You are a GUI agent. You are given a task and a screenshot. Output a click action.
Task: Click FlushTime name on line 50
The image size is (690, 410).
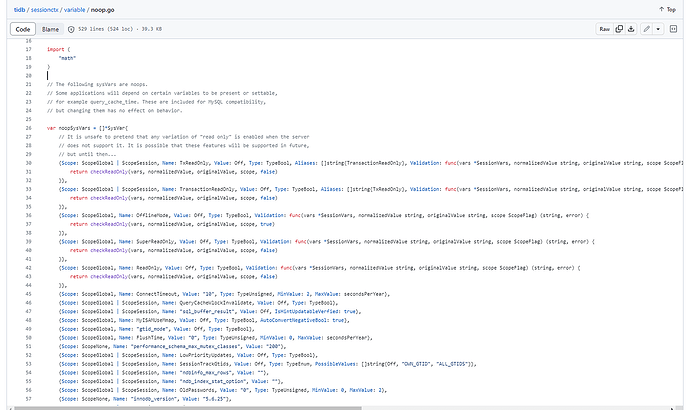(149, 338)
